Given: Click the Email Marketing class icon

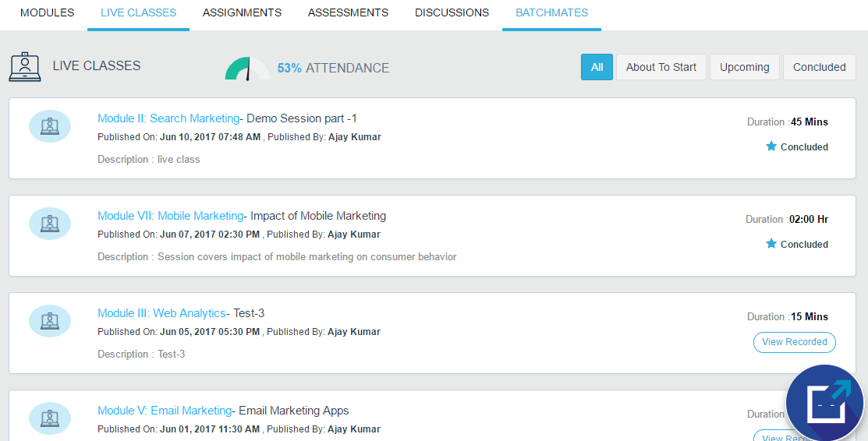Looking at the screenshot, I should pyautogui.click(x=50, y=418).
